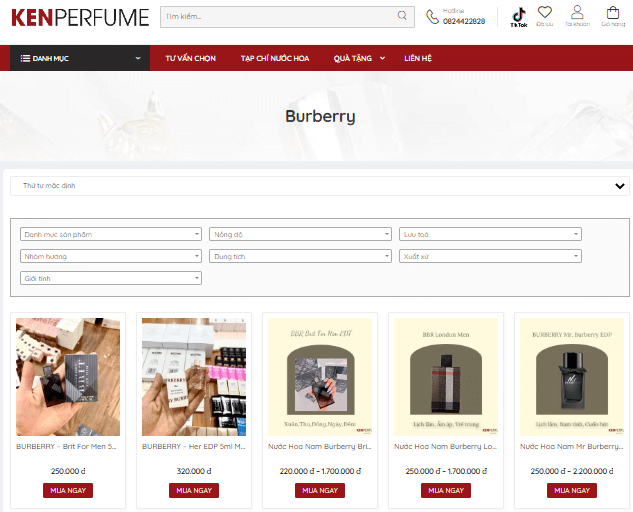Screen dimensions: 633x512
Task: Click MUA NGAY for Burberry Bri... 220.000 đ
Action: tap(320, 491)
